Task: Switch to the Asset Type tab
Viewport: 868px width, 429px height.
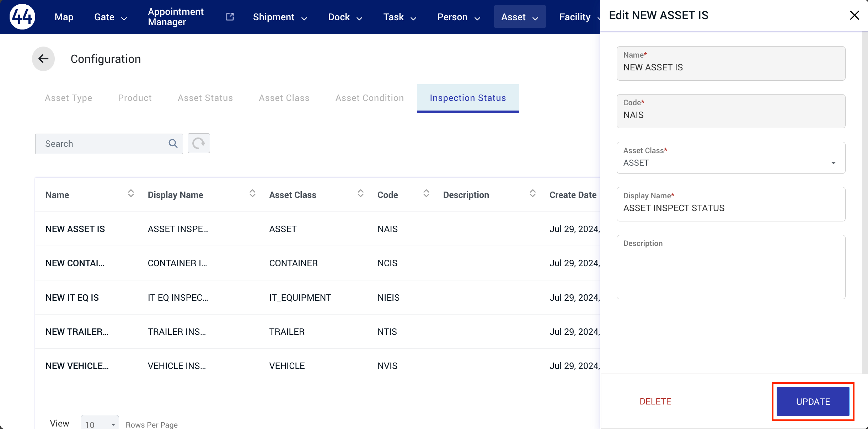Action: pos(69,98)
